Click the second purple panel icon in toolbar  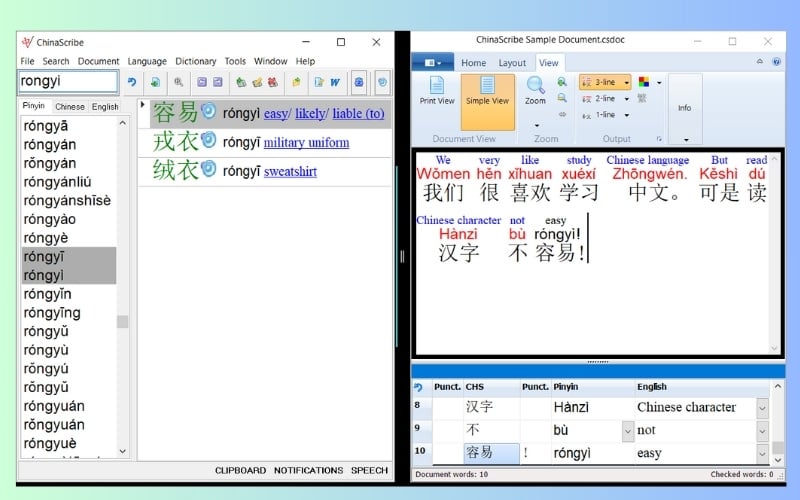[x=218, y=82]
